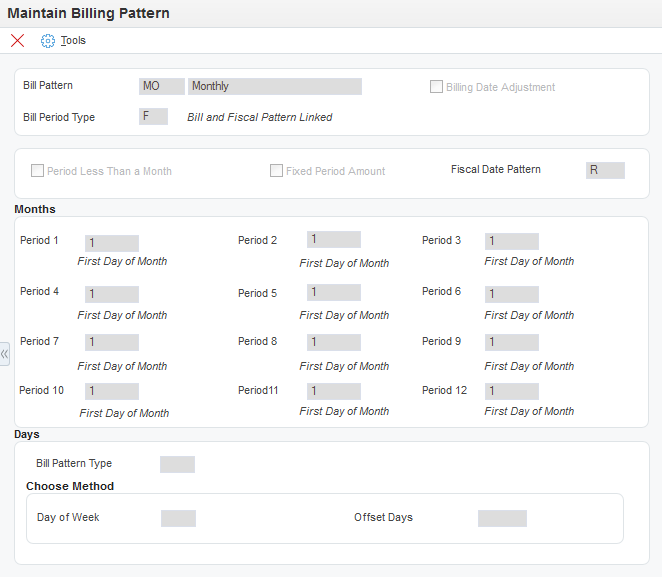Click 'First Day of Month' under Period 11

pos(344,411)
